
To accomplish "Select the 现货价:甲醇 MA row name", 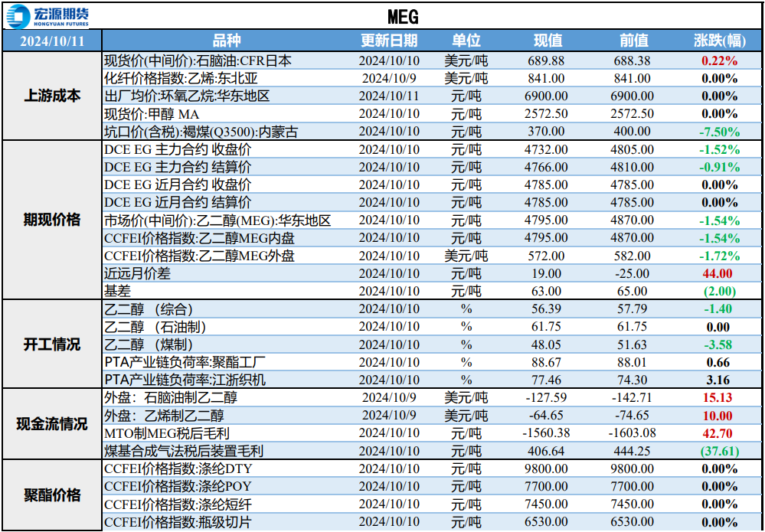I will pyautogui.click(x=152, y=114).
